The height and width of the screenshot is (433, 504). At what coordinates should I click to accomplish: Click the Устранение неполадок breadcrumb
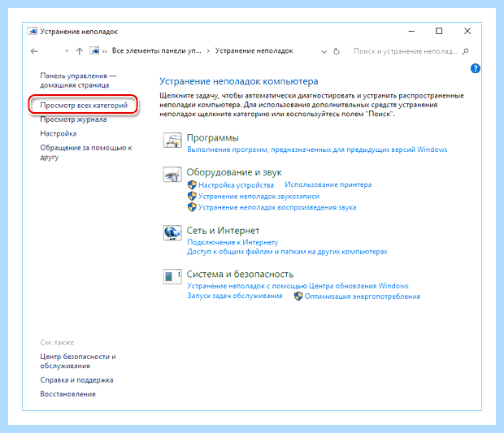click(254, 50)
